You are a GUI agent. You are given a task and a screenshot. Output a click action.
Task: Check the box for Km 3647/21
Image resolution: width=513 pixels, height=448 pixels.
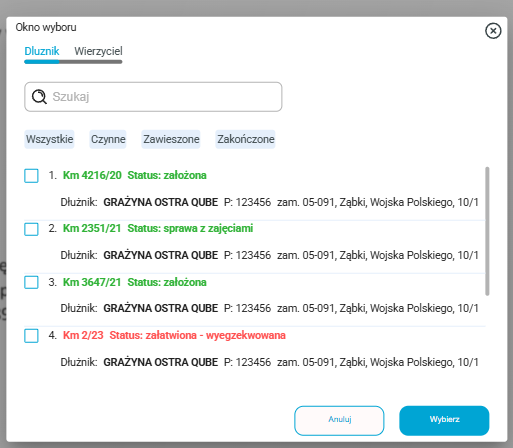31,282
